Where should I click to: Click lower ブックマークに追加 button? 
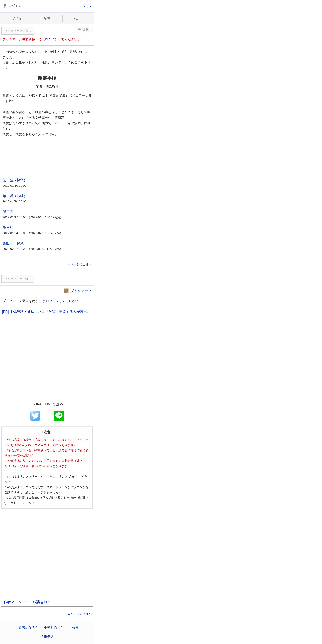coord(18,279)
